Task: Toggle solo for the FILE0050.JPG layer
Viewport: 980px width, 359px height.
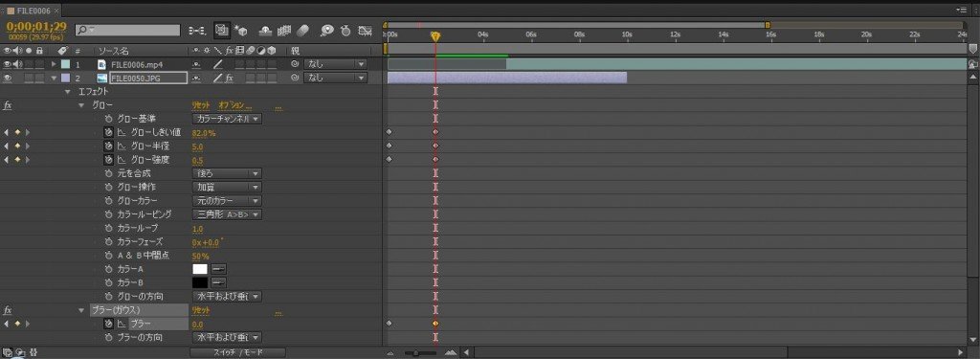Action: tap(29, 78)
